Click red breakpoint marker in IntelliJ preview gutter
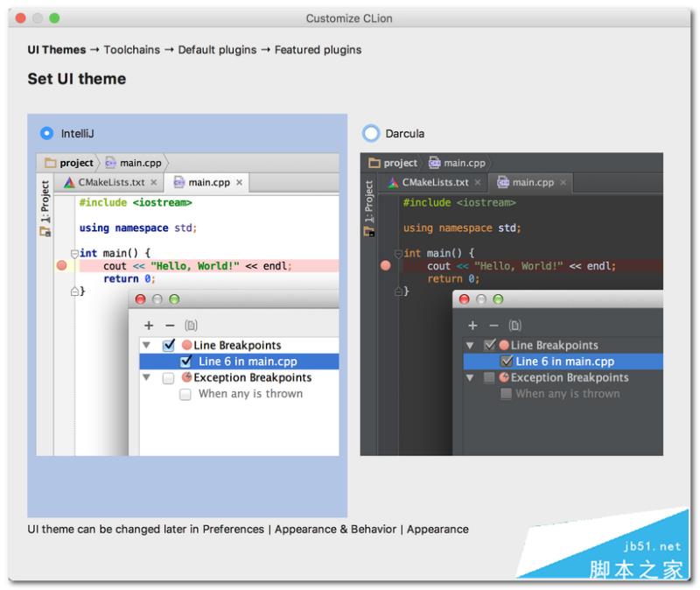The image size is (700, 590). (61, 266)
